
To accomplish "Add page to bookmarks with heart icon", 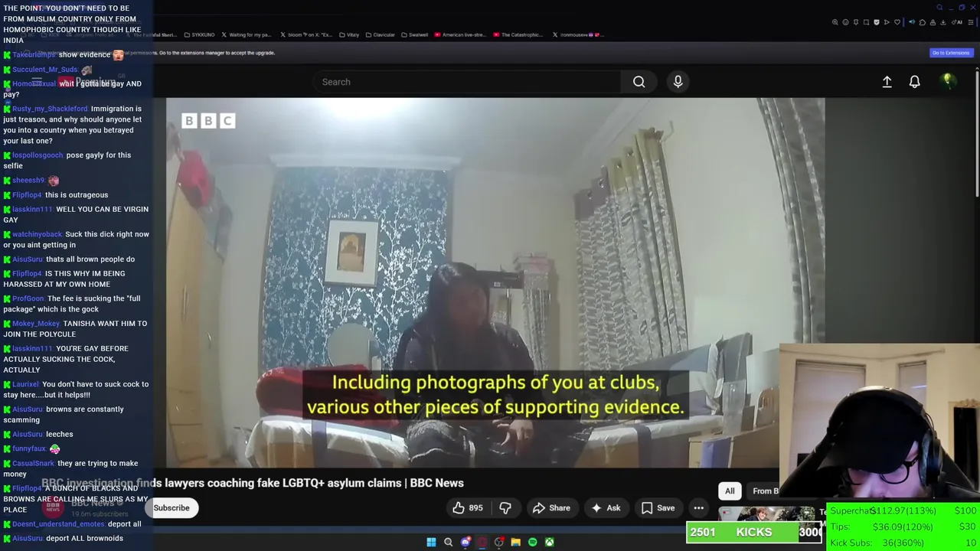I will (x=897, y=22).
